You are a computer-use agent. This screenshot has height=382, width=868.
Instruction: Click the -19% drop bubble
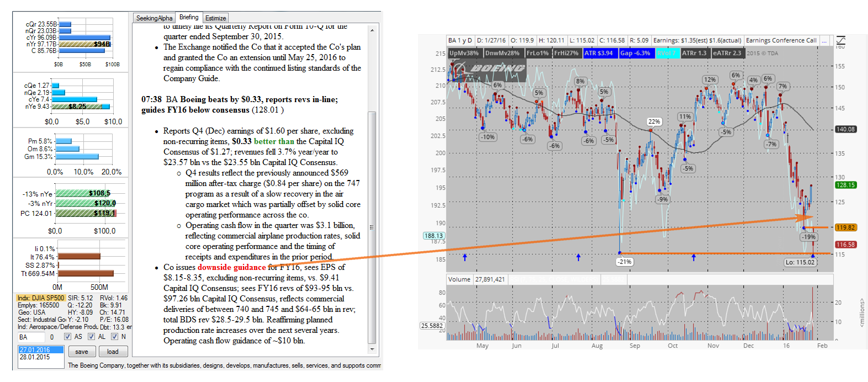(x=809, y=237)
